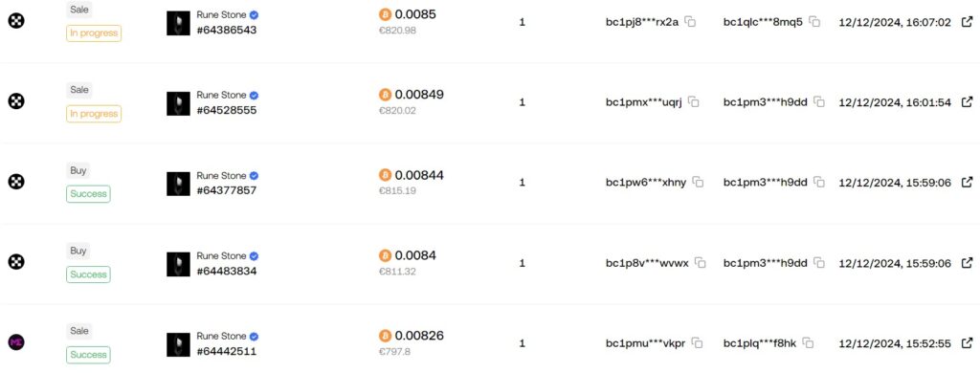The height and width of the screenshot is (373, 980).
Task: Open the Rune Stone #64483834 item link
Action: tap(228, 263)
